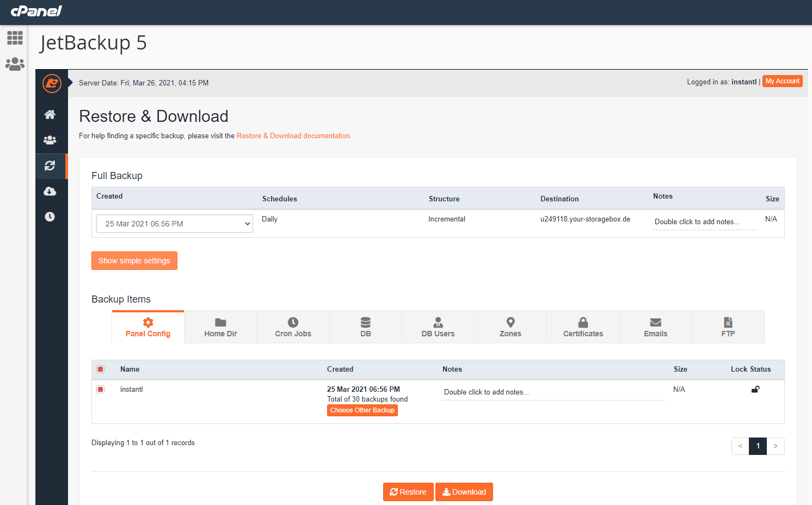Viewport: 812px width, 505px height.
Task: Click the Schedules column header
Action: click(x=280, y=199)
